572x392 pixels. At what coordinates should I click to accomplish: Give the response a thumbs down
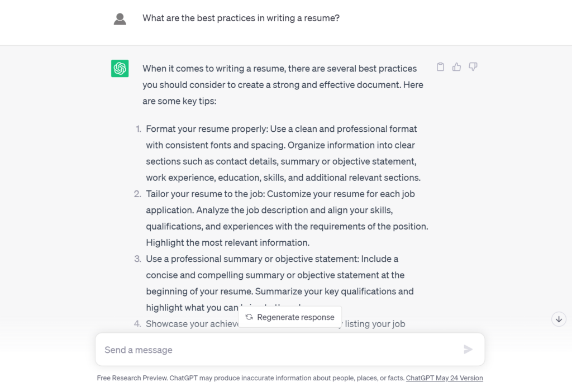point(473,67)
